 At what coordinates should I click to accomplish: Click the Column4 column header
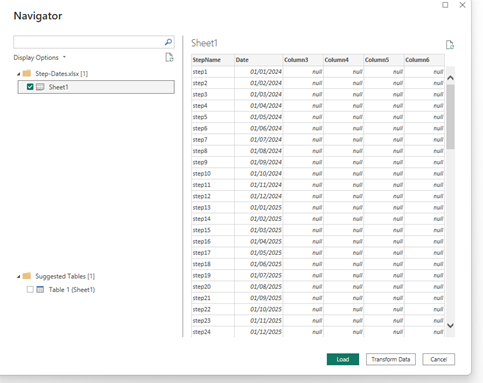[343, 60]
